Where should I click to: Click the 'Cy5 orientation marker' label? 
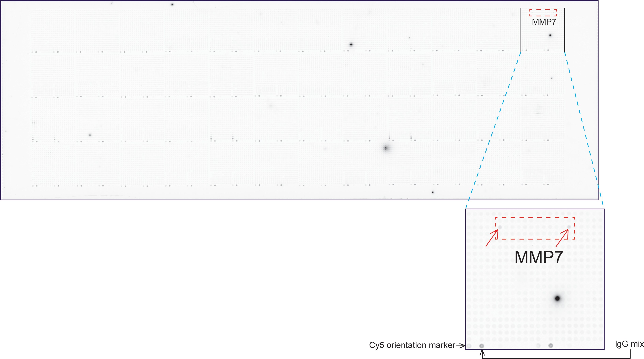(x=412, y=345)
